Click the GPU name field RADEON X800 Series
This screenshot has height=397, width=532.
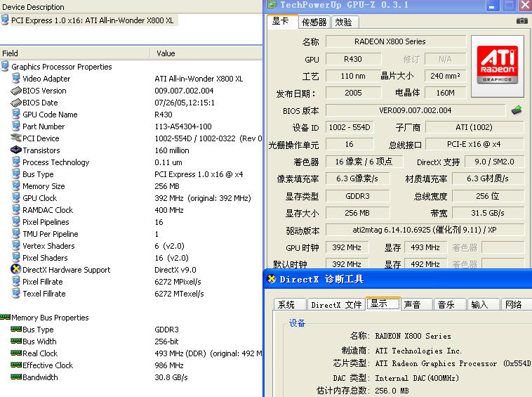click(396, 41)
